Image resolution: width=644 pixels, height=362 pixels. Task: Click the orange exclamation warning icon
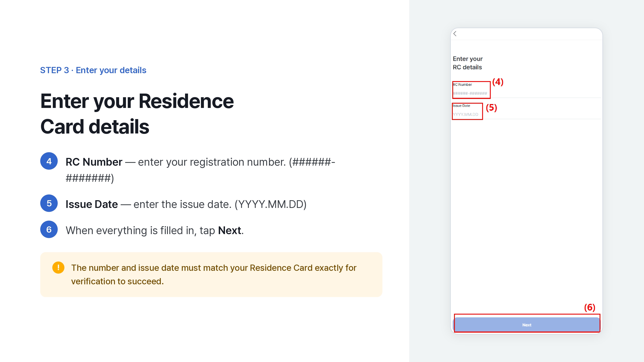58,268
